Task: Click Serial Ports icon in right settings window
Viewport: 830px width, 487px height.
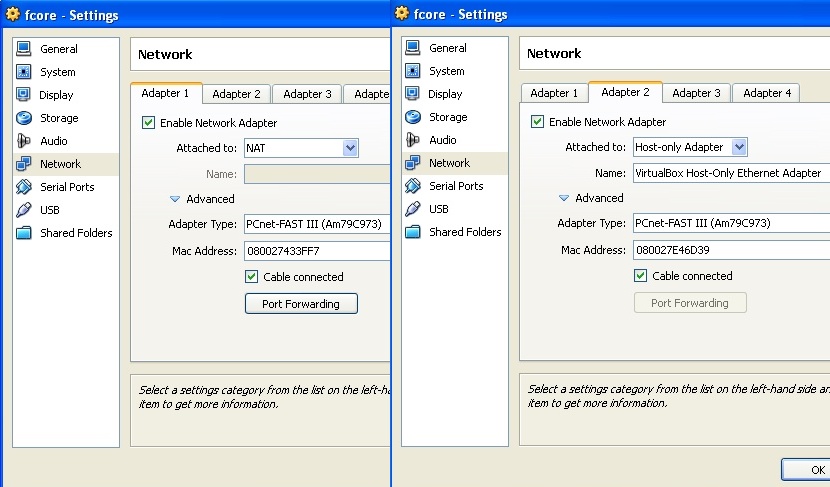Action: [413, 185]
